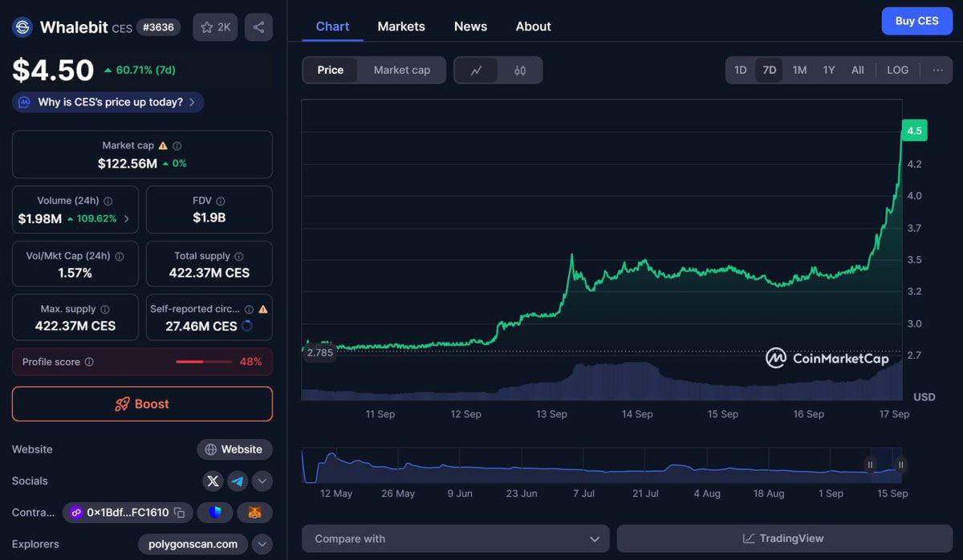The width and height of the screenshot is (963, 560).
Task: Set chart range to All
Action: pyautogui.click(x=858, y=70)
